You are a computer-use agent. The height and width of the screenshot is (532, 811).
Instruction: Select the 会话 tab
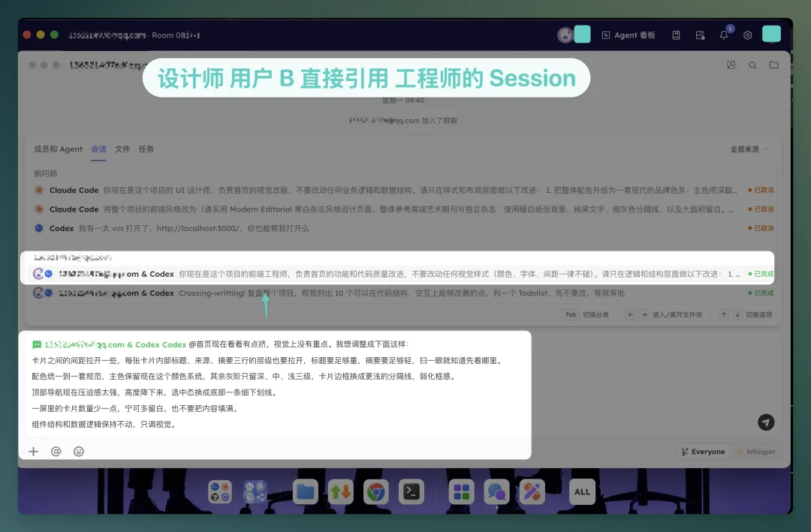pyautogui.click(x=98, y=149)
